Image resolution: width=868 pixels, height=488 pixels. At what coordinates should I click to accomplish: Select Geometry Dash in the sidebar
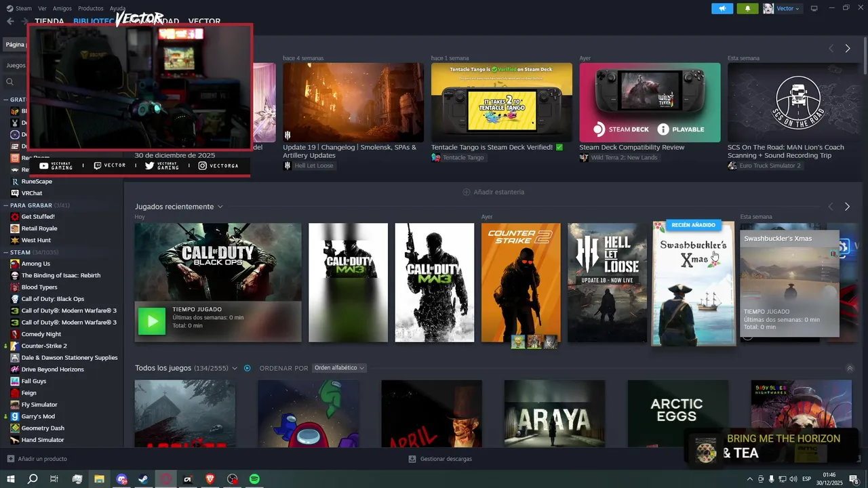43,428
